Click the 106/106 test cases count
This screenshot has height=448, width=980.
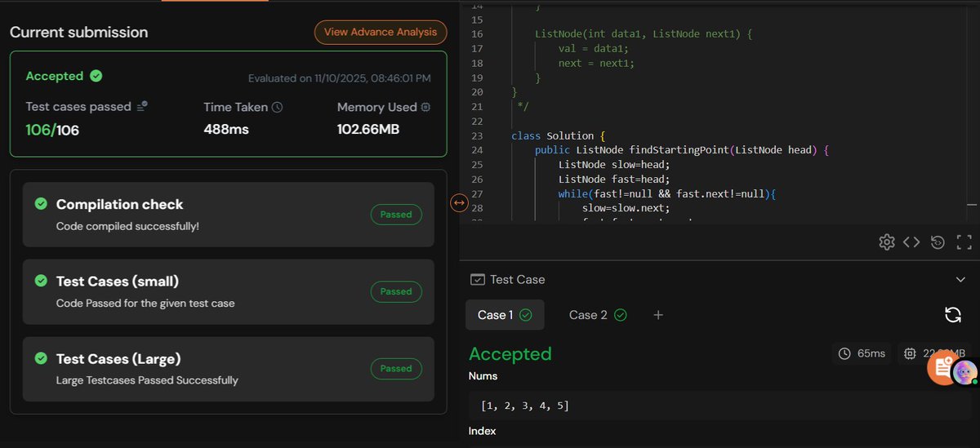pos(52,130)
